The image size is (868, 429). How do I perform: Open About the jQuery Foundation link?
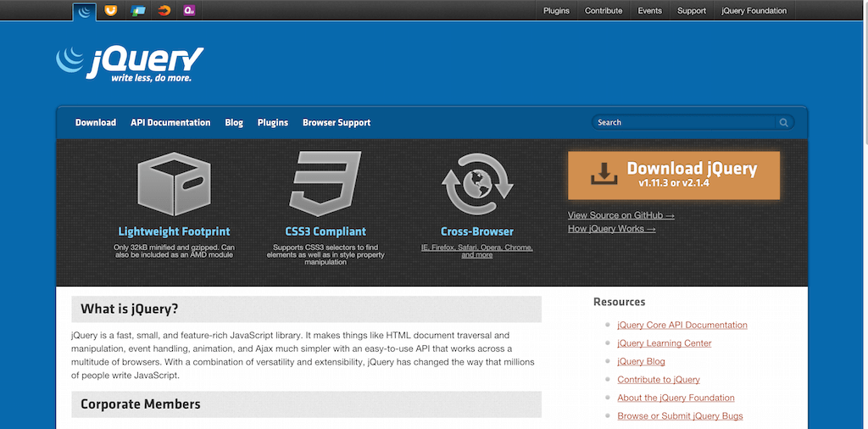click(x=676, y=398)
